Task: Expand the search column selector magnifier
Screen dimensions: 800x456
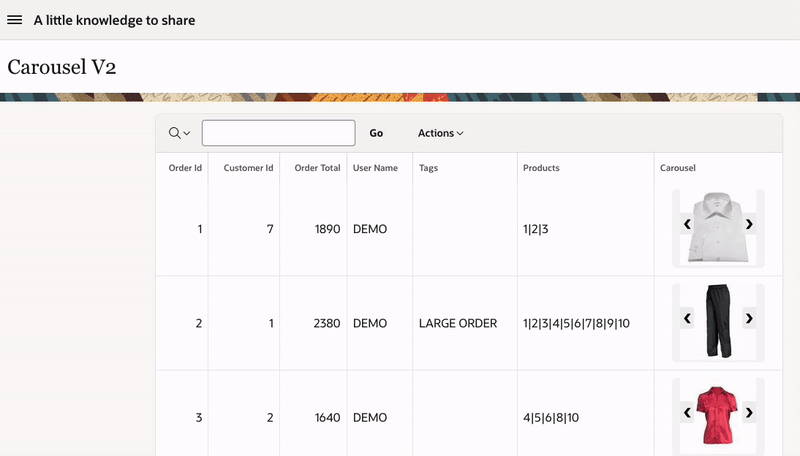Action: click(179, 133)
